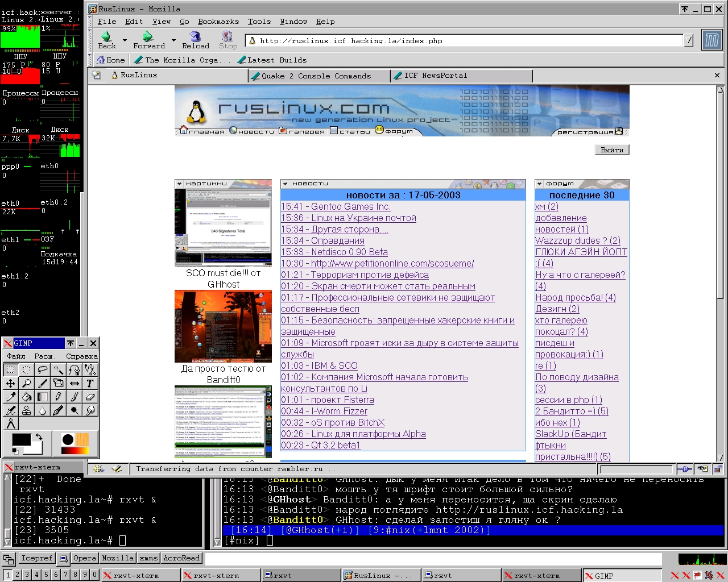This screenshot has width=728, height=582.
Task: Open the 01:03 - IBM & SCO link
Action: [319, 366]
